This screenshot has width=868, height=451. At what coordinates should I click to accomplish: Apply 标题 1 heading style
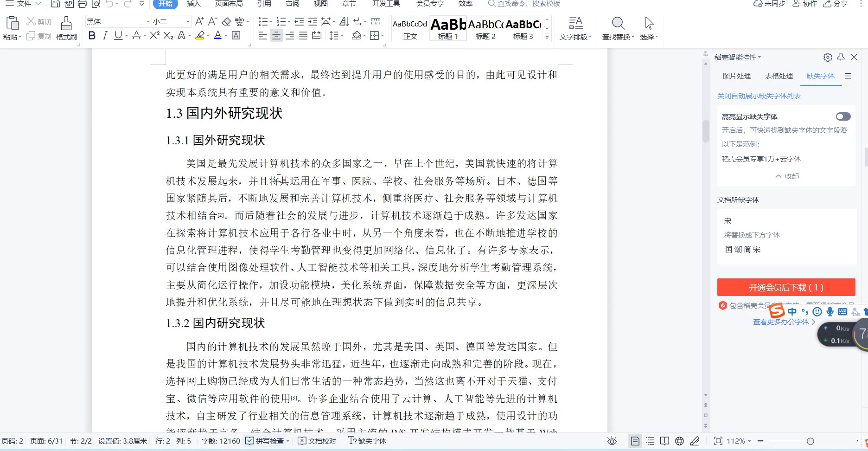(448, 29)
